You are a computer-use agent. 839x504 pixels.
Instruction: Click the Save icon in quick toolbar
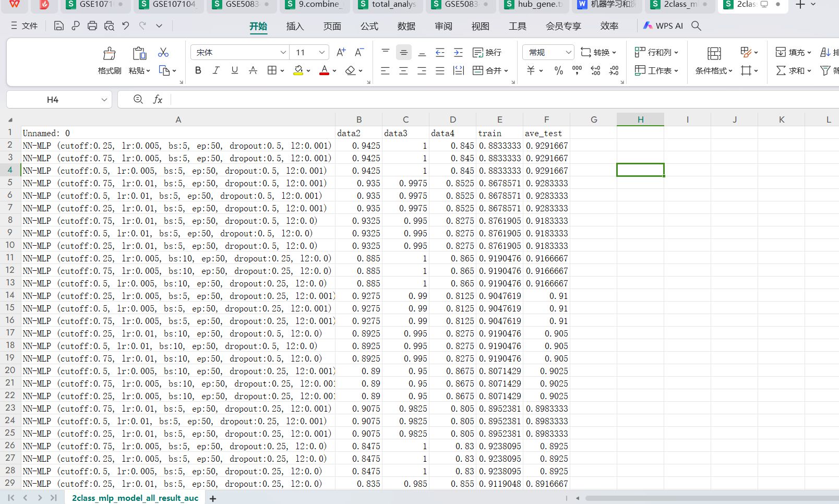click(59, 26)
